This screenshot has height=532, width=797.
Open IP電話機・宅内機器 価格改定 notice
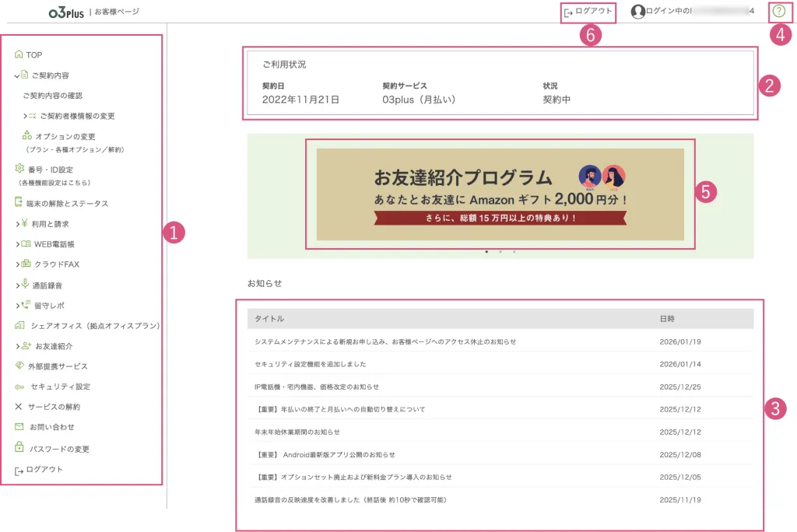(317, 387)
